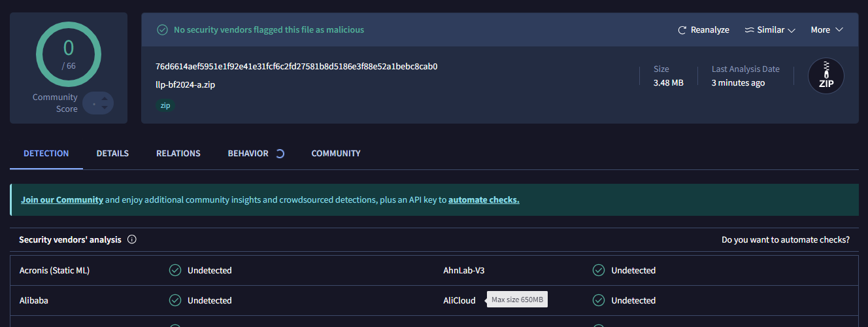The image size is (868, 327).
Task: Click the Behavior tab loading spinner
Action: click(x=280, y=154)
